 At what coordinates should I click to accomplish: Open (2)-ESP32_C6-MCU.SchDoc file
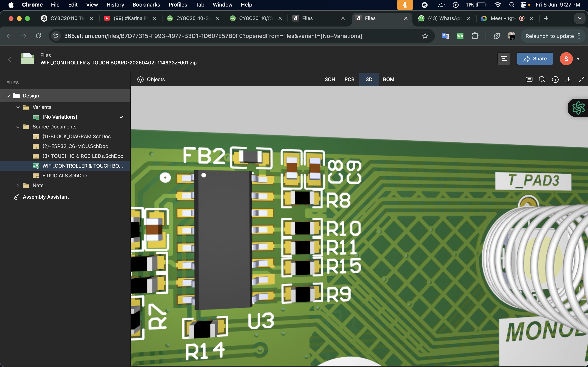click(x=75, y=146)
